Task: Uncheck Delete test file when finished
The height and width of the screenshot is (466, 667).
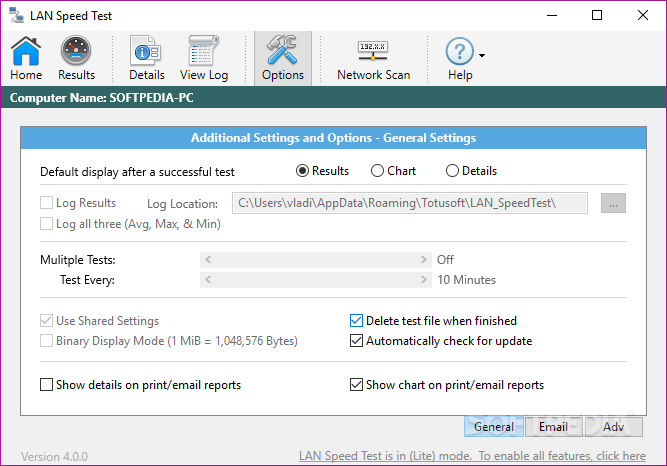Action: pos(356,320)
